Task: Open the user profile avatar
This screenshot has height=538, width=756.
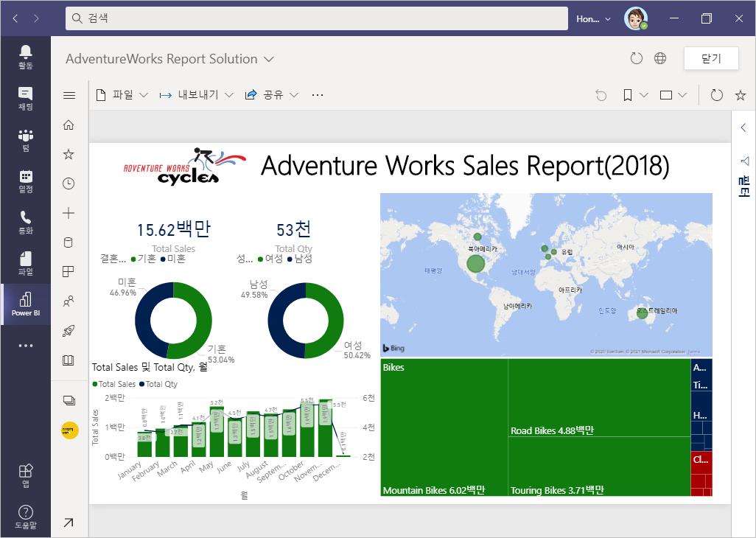Action: (x=635, y=18)
